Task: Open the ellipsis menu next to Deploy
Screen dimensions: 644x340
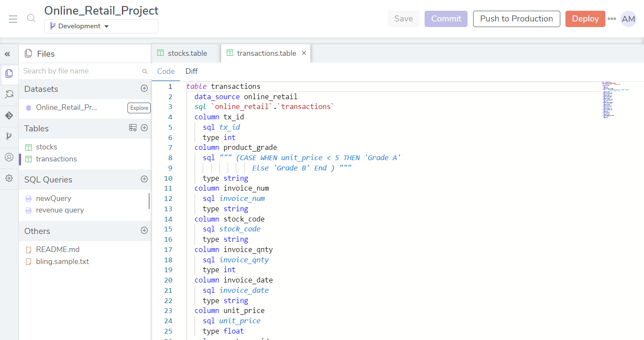Action: 611,18
